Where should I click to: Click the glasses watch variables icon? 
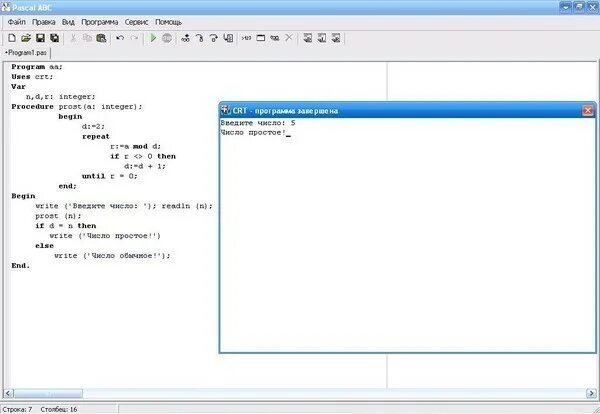point(275,38)
